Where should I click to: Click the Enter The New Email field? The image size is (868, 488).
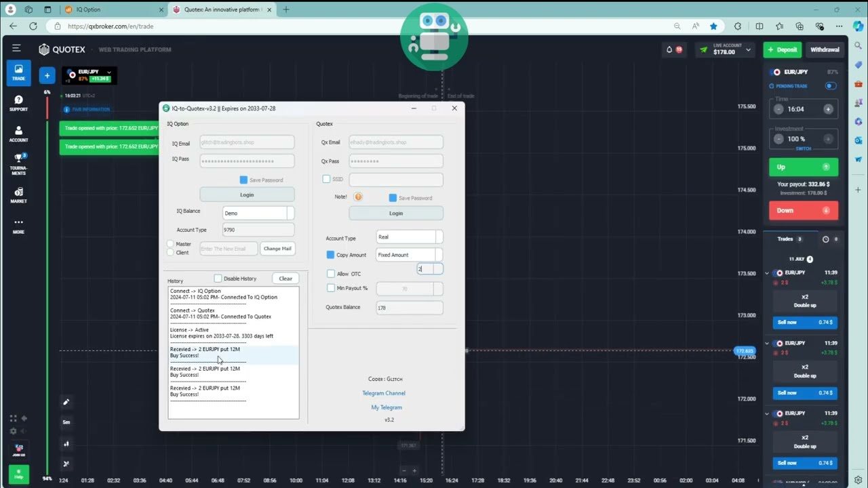tap(228, 249)
